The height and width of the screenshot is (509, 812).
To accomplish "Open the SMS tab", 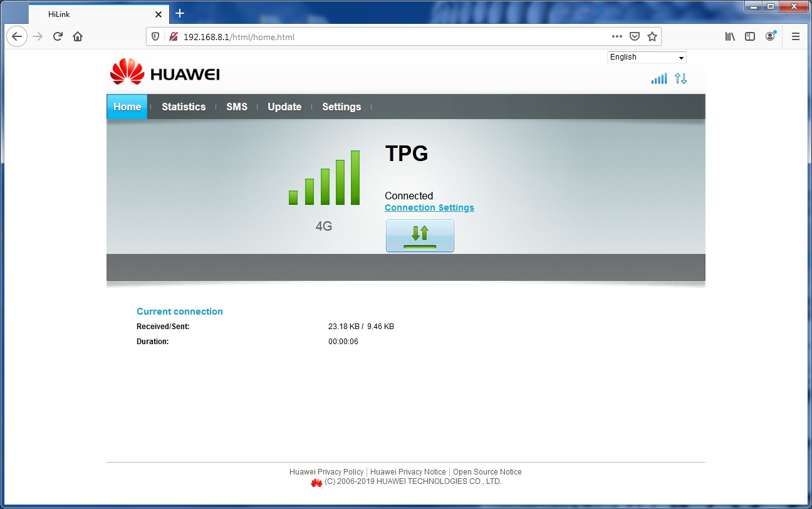I will 237,107.
